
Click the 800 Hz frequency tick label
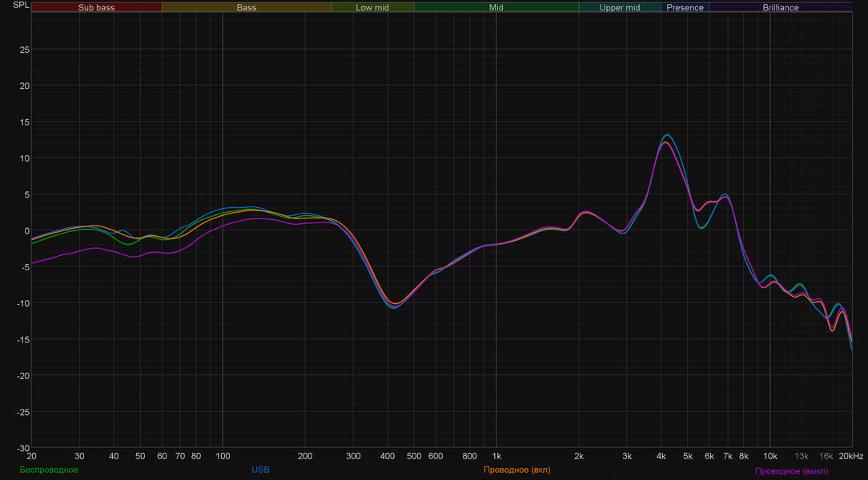click(x=469, y=456)
